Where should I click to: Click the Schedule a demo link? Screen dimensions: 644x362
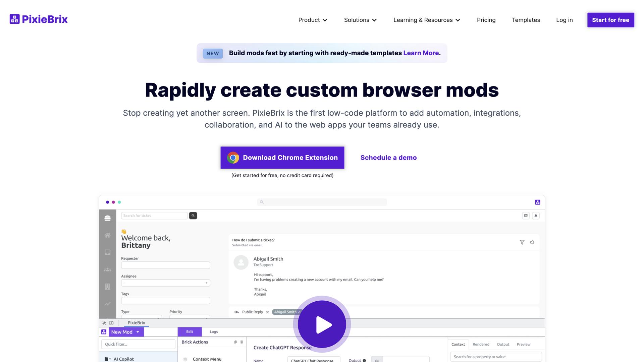388,158
